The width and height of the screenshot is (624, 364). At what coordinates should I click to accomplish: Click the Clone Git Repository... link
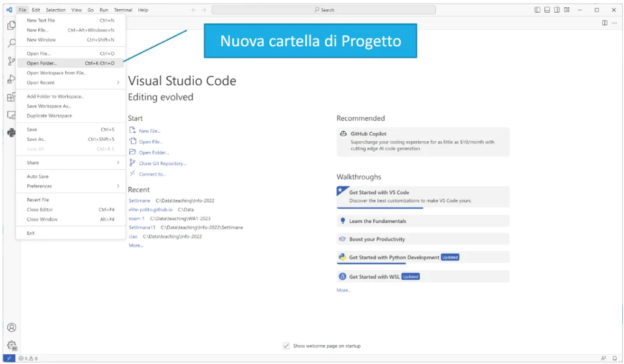pyautogui.click(x=162, y=163)
